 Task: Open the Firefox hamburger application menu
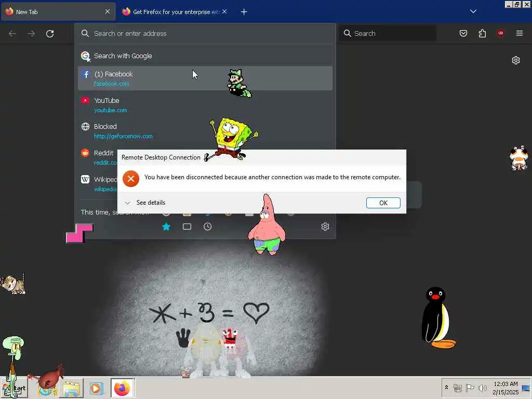[519, 33]
